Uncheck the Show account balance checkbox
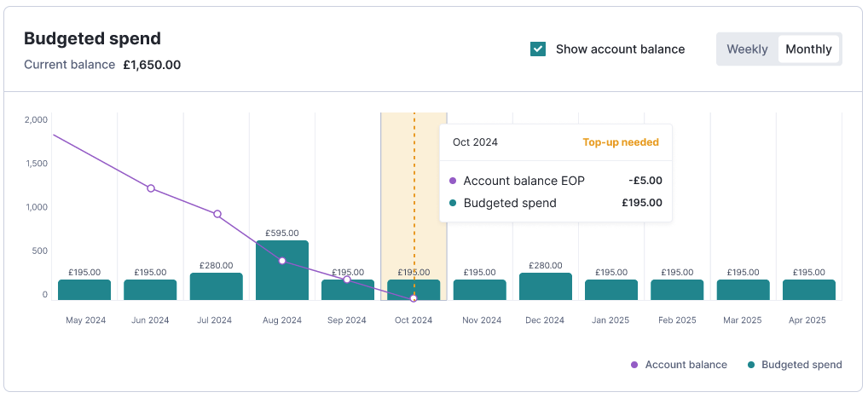Viewport: 868px width, 398px height. coord(538,49)
